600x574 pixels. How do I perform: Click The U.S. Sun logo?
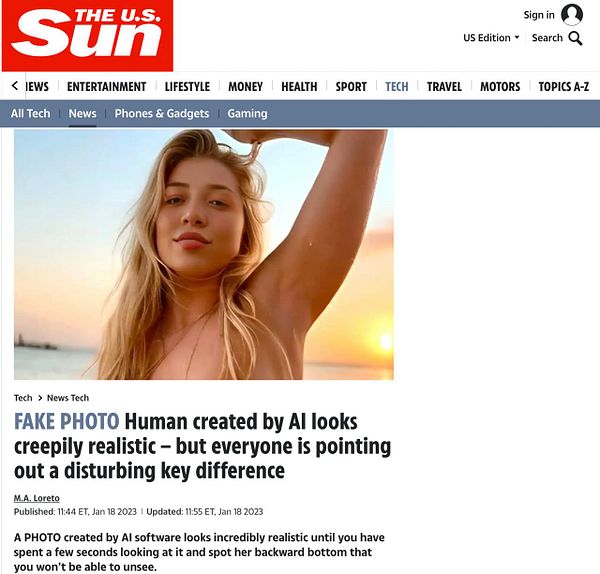88,36
